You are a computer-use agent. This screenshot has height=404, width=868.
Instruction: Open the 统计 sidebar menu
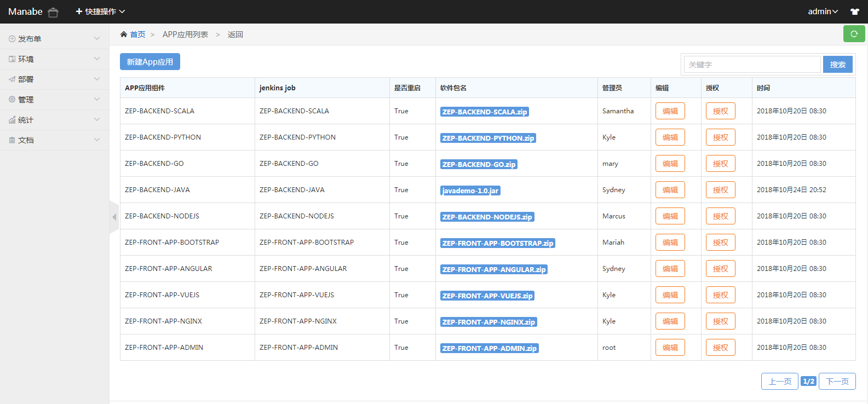pyautogui.click(x=54, y=120)
